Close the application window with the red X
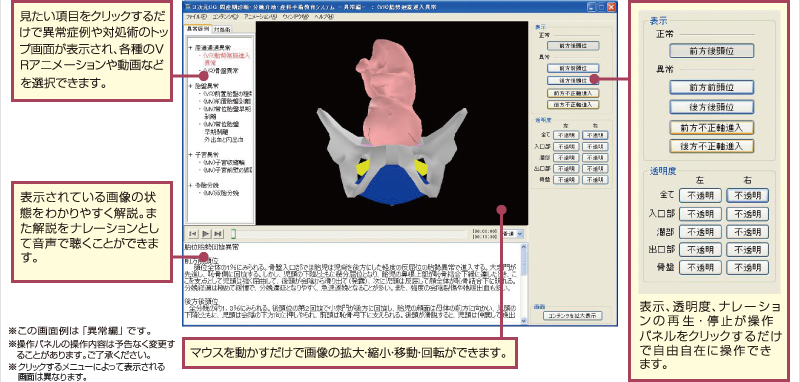This screenshot has height=382, width=800. (x=611, y=8)
